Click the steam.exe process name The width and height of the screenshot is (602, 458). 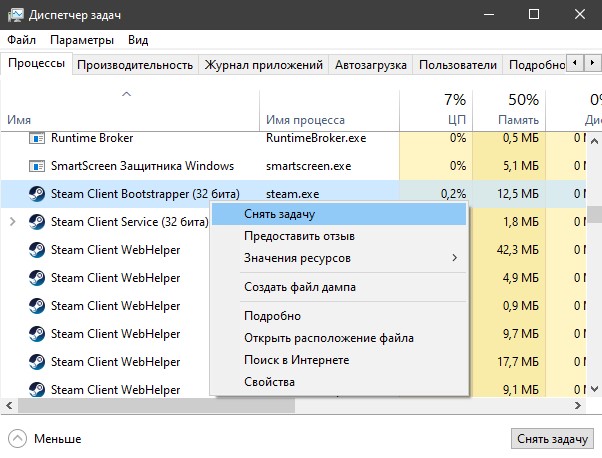(293, 194)
